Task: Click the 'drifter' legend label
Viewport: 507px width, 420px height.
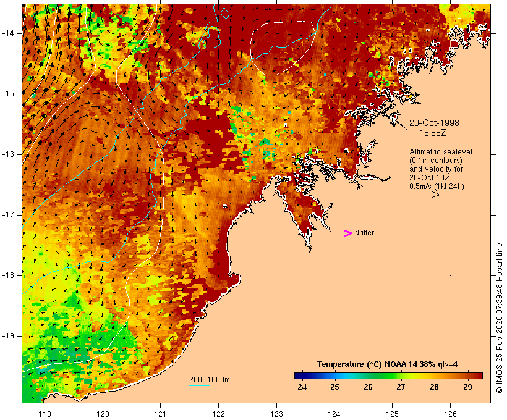Action: pyautogui.click(x=364, y=233)
